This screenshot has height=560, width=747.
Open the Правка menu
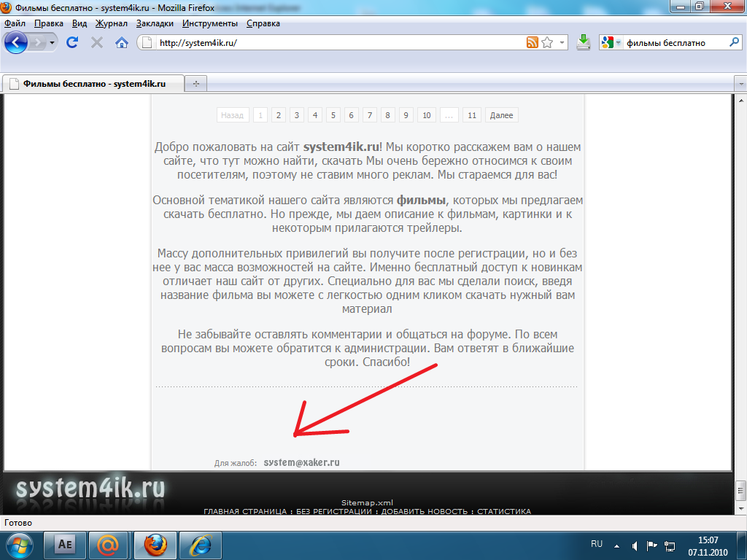click(49, 23)
